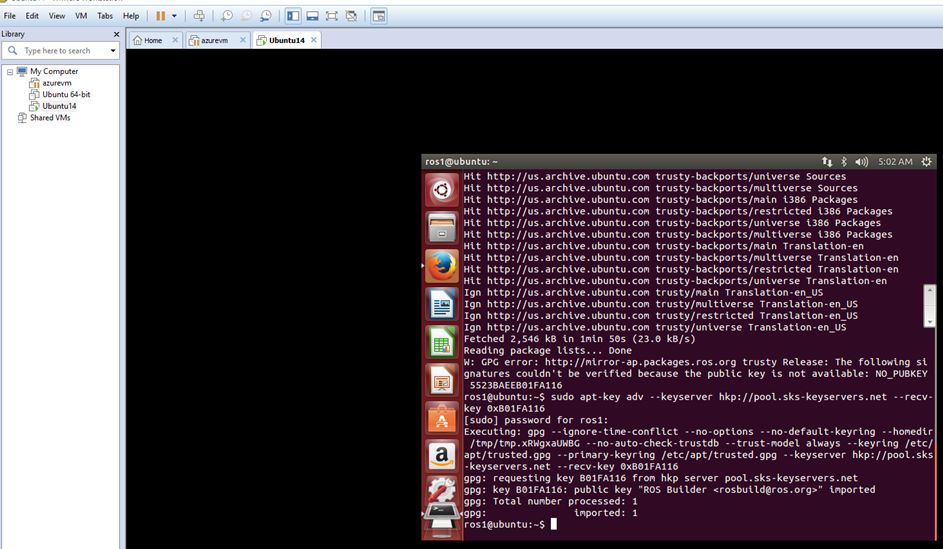Open the Tabs menu
This screenshot has height=549, width=943.
105,16
